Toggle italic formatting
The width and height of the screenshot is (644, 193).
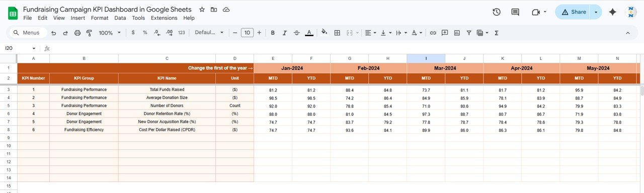click(x=285, y=33)
